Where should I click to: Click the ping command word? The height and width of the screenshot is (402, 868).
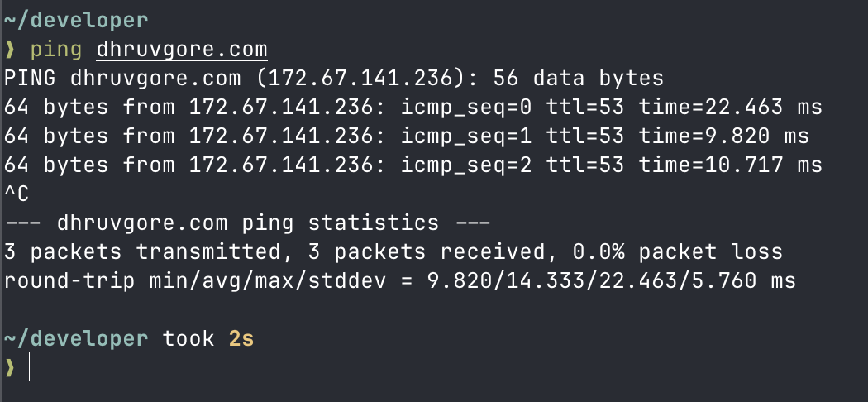point(56,49)
